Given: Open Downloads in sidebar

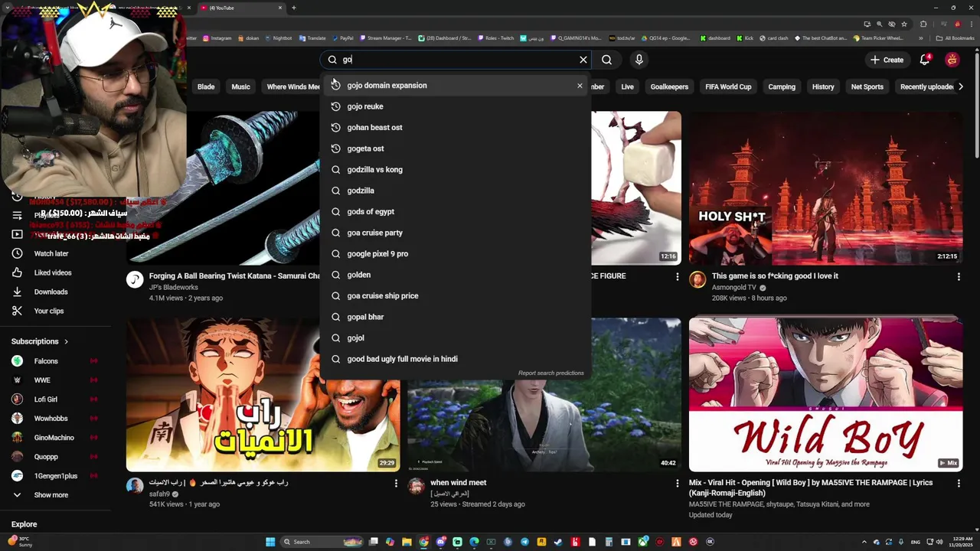Looking at the screenshot, I should (x=51, y=292).
